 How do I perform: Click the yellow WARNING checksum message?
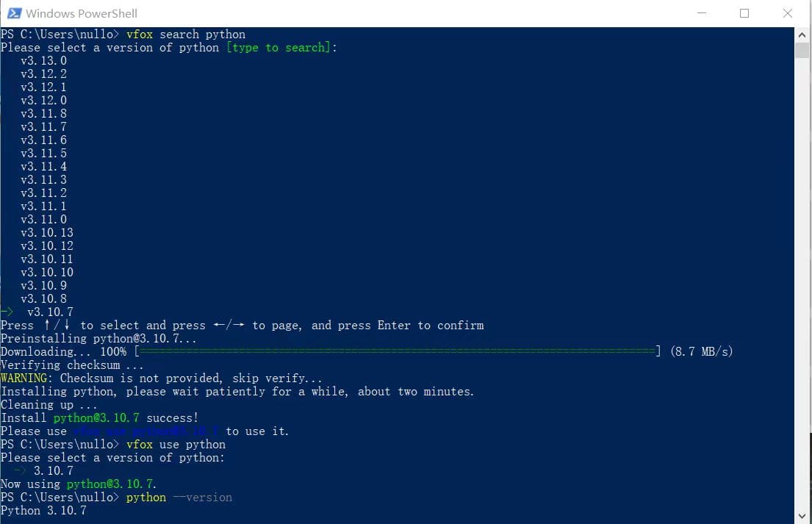point(162,378)
